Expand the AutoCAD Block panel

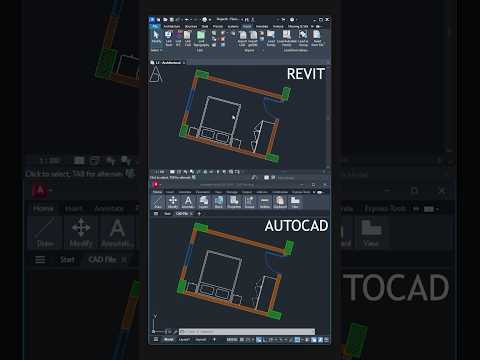click(219, 202)
